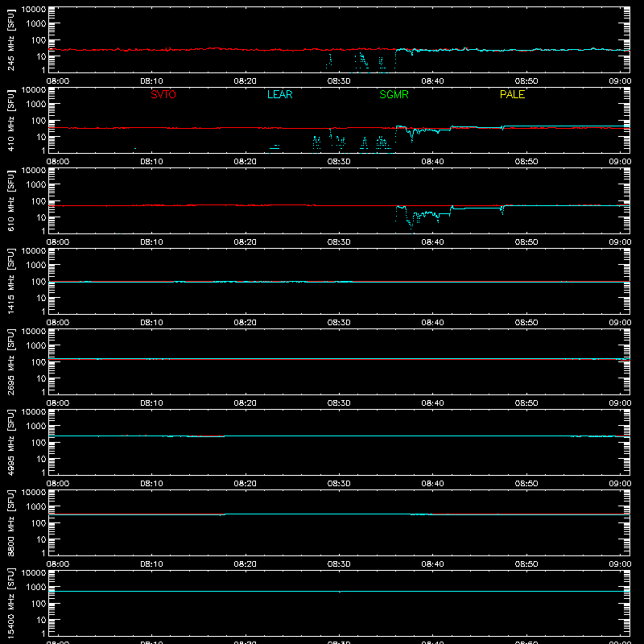This screenshot has width=644, height=644.
Task: Click 09:00 tick label below 8800 MHz panel
Action: click(620, 564)
